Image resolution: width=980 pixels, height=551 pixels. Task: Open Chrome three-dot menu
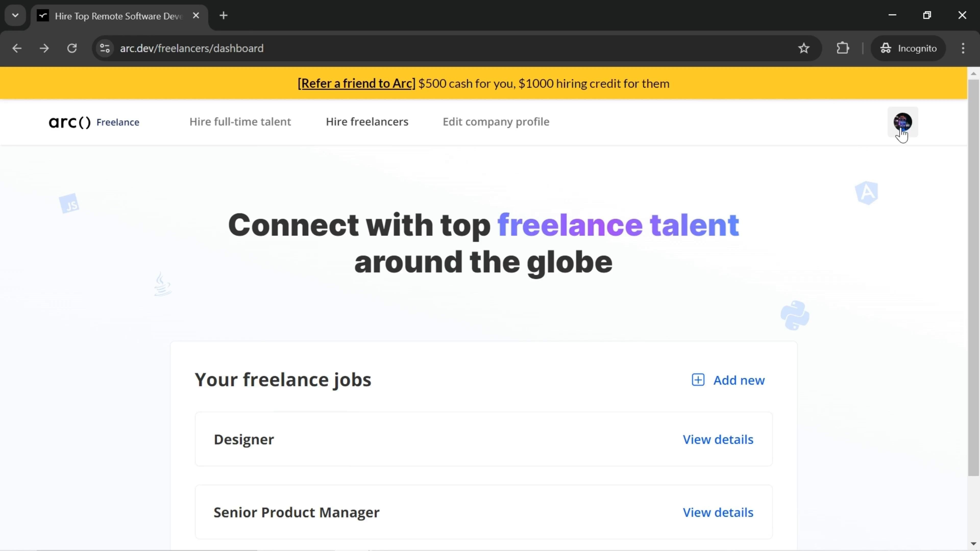click(963, 48)
